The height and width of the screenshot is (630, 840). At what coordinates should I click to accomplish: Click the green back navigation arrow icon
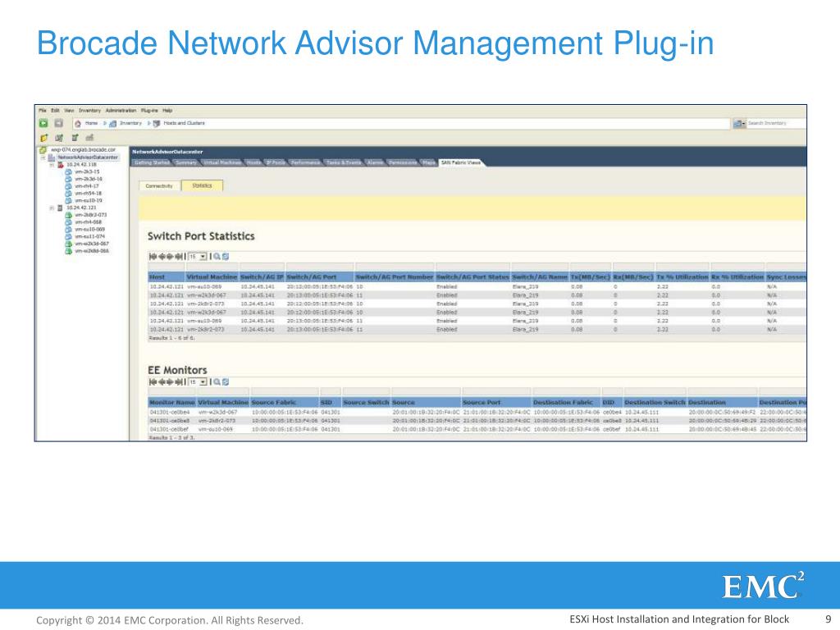click(43, 123)
